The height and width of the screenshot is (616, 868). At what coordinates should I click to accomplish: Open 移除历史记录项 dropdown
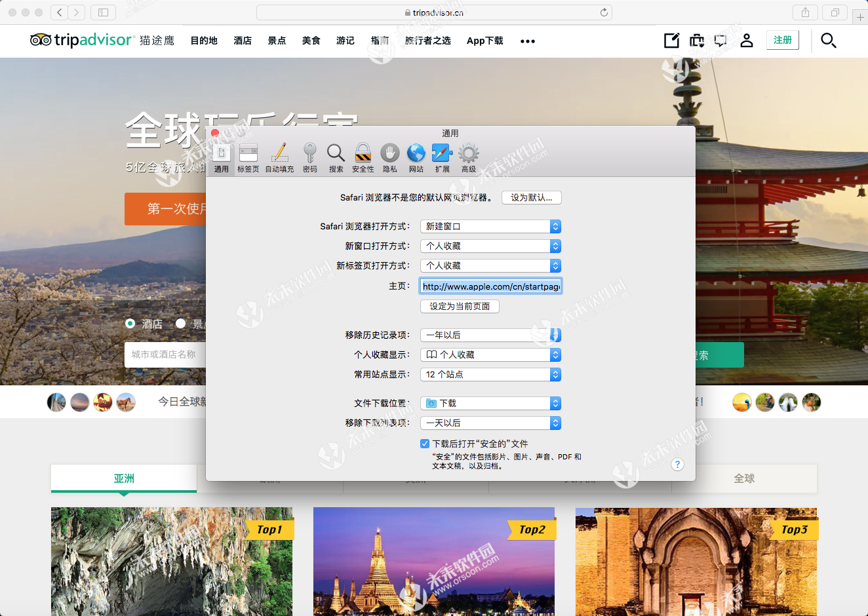[490, 335]
